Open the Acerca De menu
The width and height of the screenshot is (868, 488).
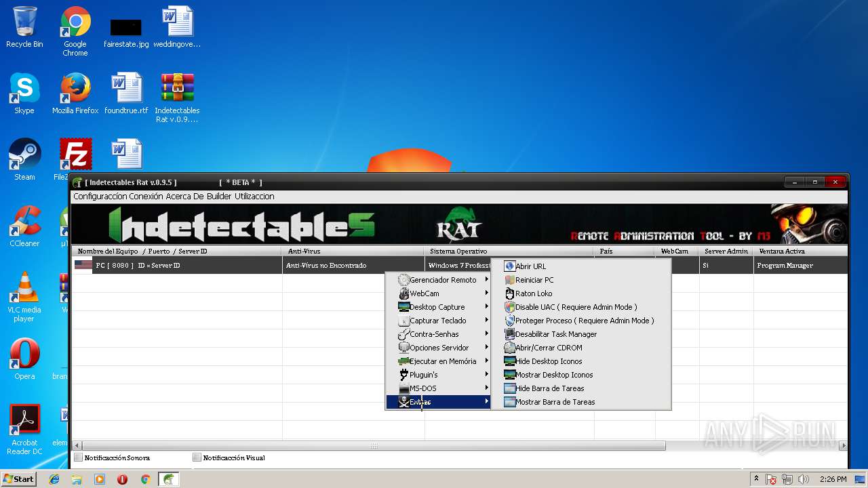pos(185,197)
